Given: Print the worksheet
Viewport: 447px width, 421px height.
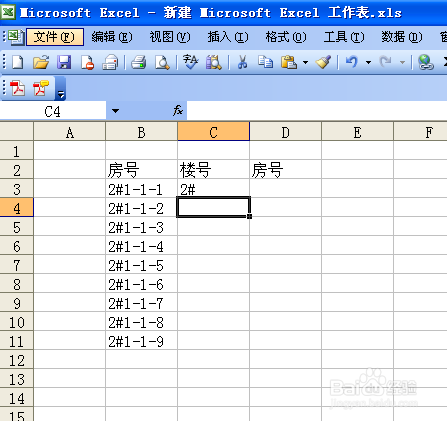Looking at the screenshot, I should point(138,62).
